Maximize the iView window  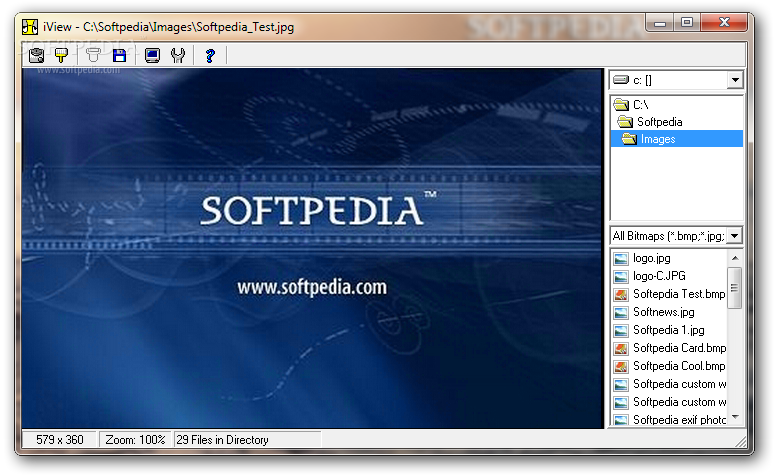click(x=687, y=22)
